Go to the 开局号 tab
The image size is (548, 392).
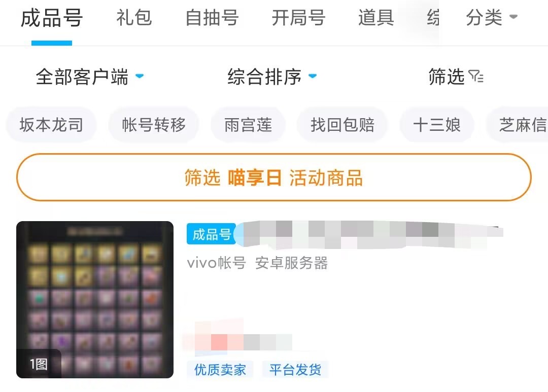coord(298,18)
